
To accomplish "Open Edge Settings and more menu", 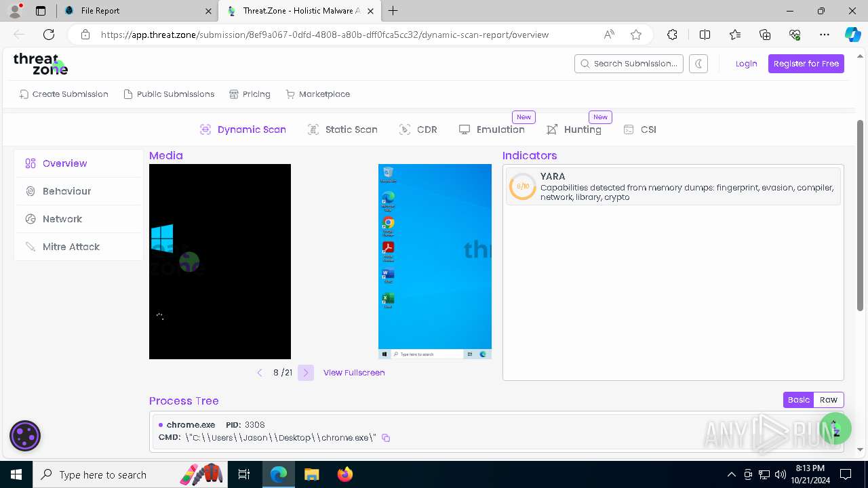I will [x=825, y=35].
